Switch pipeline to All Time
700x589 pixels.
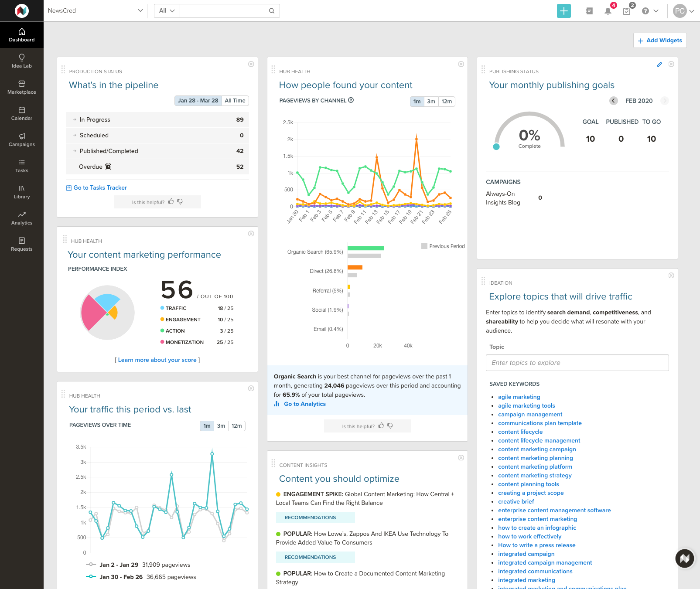(x=235, y=101)
